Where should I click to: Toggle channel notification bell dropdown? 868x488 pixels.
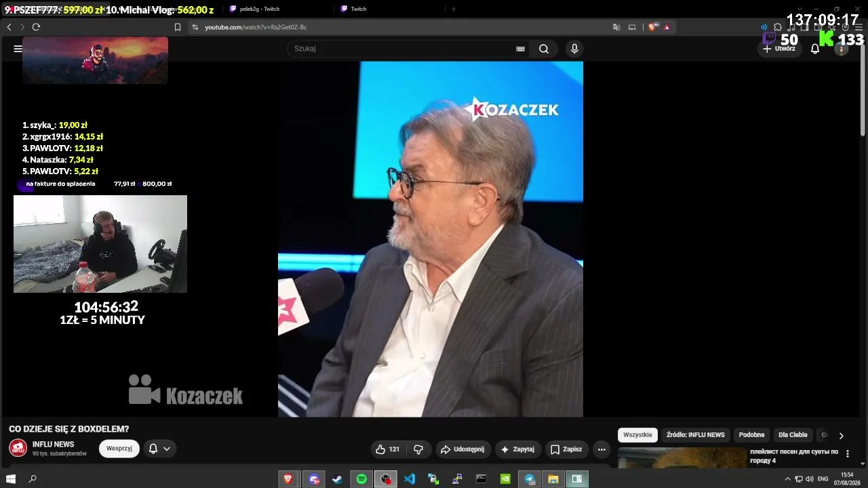pyautogui.click(x=159, y=449)
